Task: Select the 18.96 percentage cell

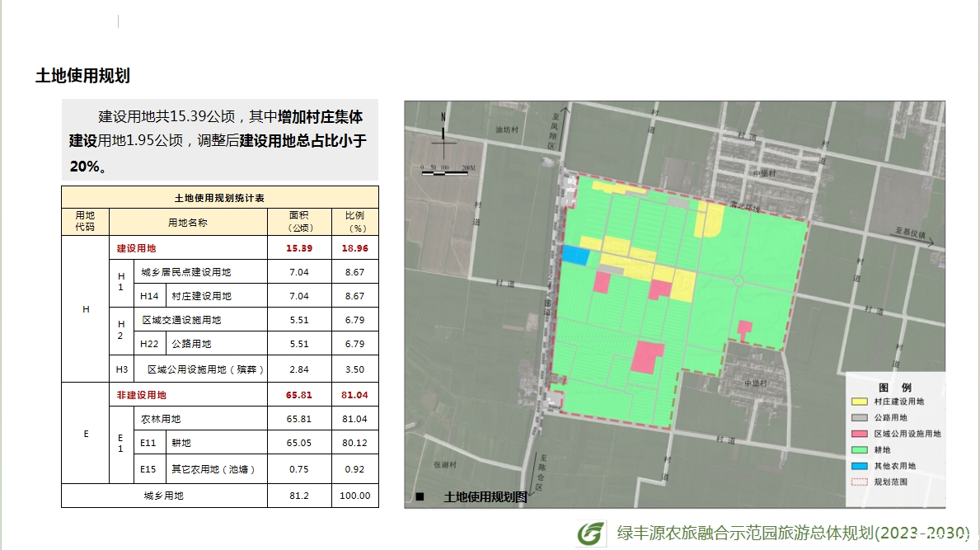Action: click(x=354, y=248)
